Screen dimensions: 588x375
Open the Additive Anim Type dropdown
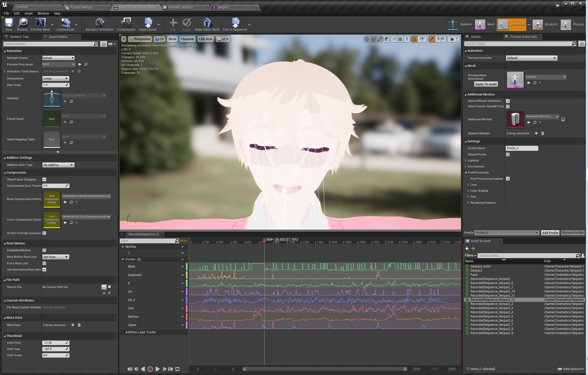(x=58, y=165)
